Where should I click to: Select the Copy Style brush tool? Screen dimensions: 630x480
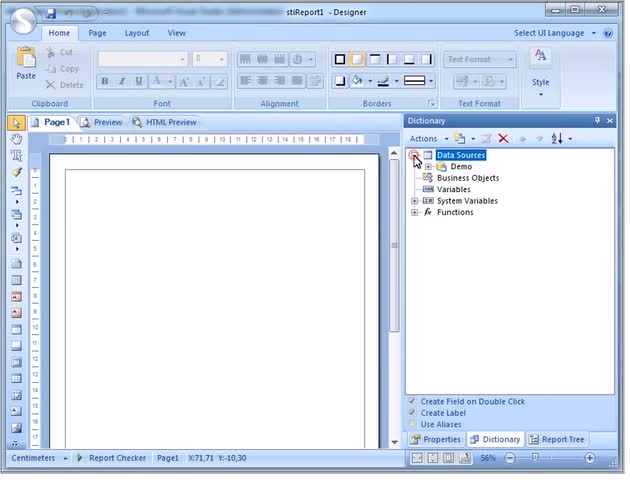point(16,172)
